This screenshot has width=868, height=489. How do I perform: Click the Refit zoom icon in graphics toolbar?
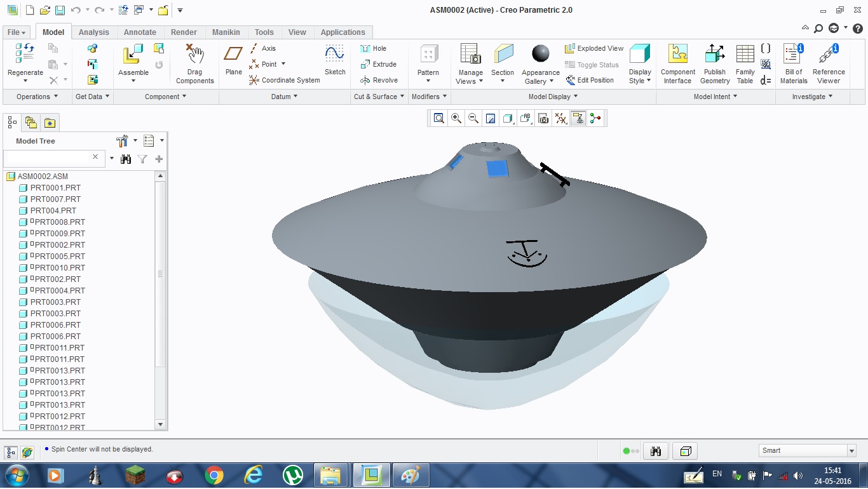[438, 118]
